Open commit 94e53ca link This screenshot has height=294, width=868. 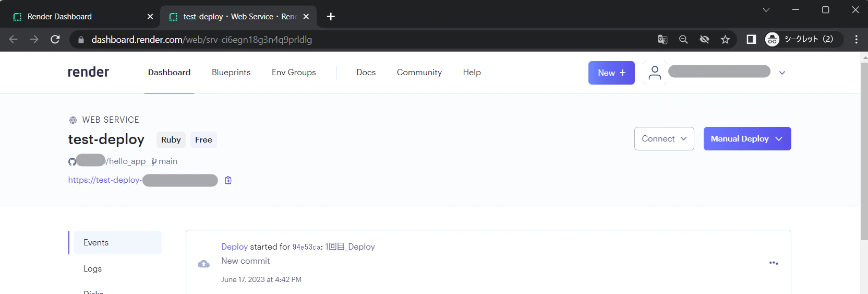[306, 247]
